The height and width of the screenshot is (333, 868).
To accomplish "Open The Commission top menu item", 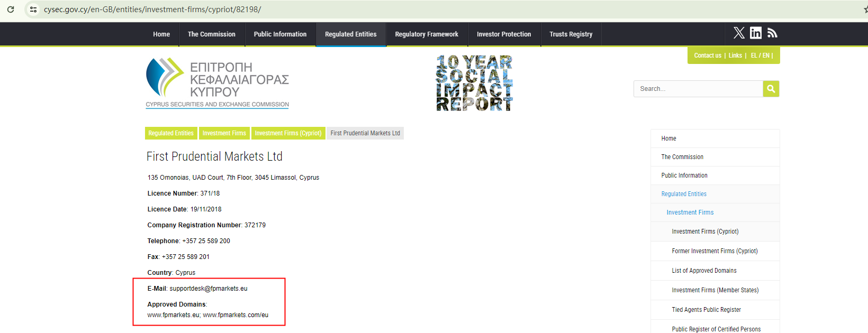I will point(212,34).
